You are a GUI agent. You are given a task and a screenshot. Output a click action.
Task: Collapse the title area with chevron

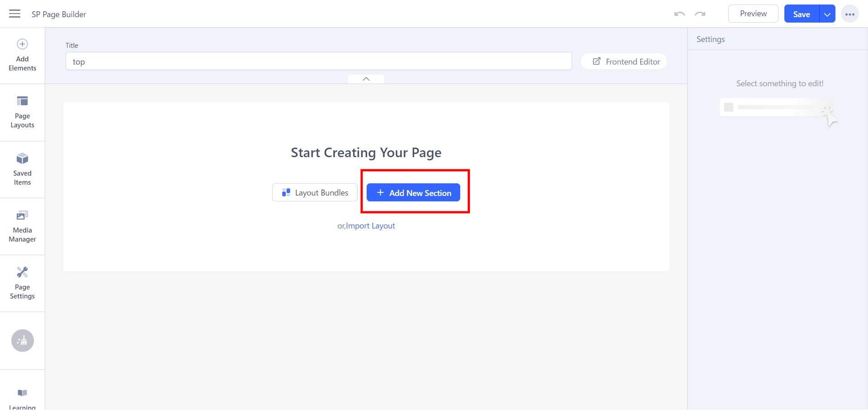tap(366, 79)
